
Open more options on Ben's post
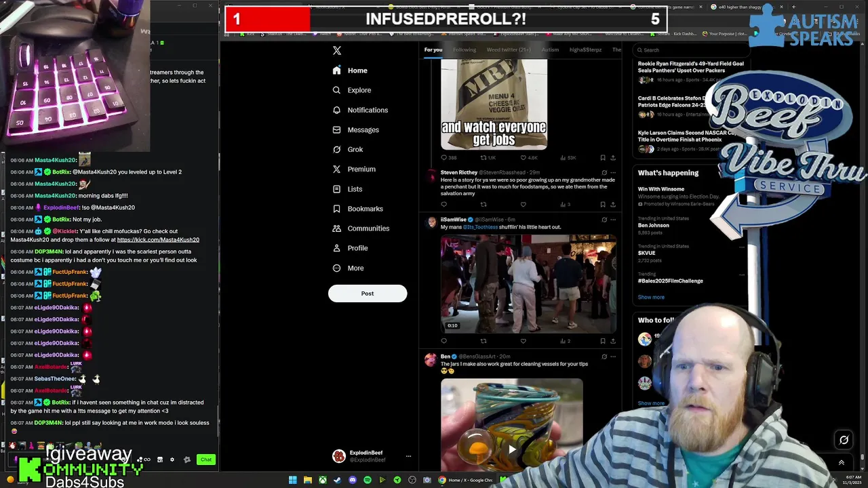pyautogui.click(x=614, y=357)
